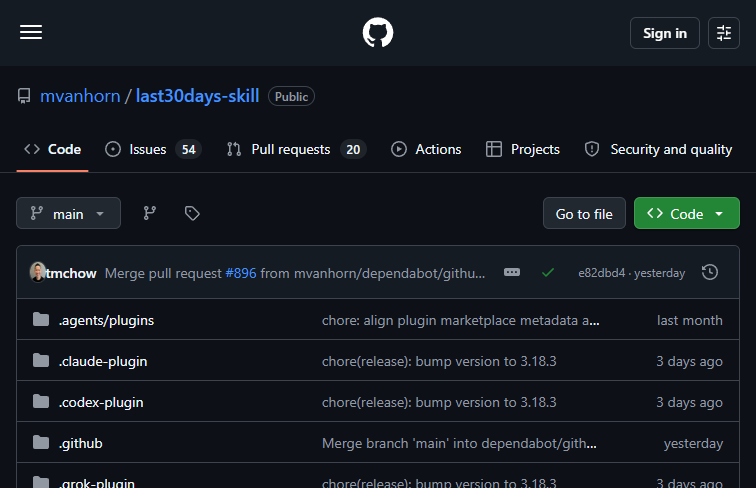The height and width of the screenshot is (488, 756).
Task: Go to the GitHub homepage logo
Action: pos(378,32)
